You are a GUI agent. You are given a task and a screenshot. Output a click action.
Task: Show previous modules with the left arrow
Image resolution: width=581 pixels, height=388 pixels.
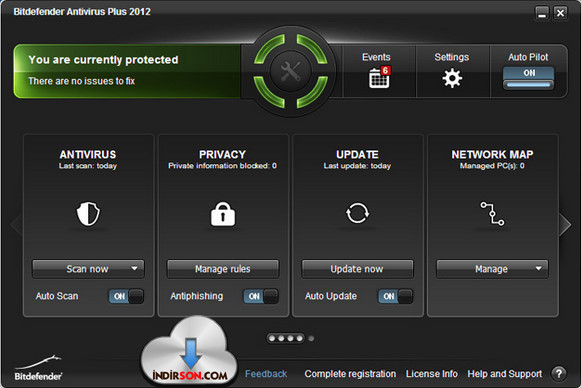(x=16, y=224)
